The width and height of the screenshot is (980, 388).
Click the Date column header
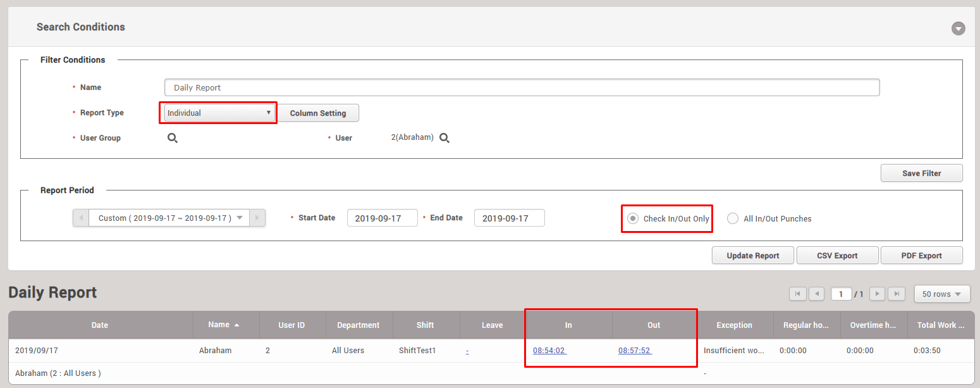click(100, 325)
